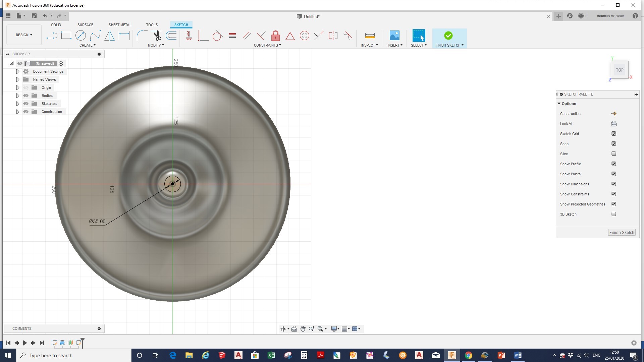Select the Sketch Dimension tool
Screen dimensions: 644x362
point(124,36)
